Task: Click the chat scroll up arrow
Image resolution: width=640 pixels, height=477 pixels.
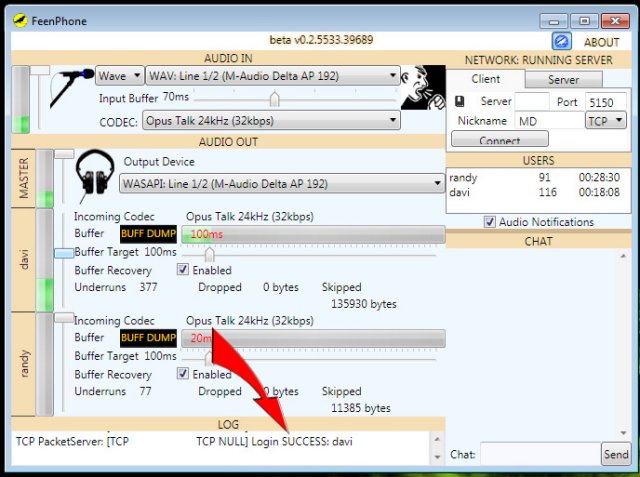Action: pos(623,256)
